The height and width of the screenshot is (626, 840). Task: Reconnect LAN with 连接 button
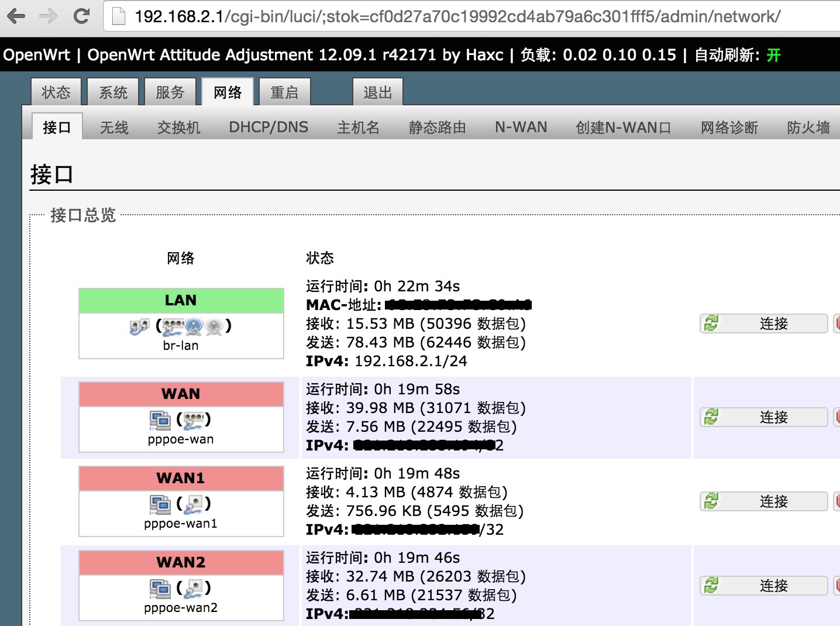764,324
